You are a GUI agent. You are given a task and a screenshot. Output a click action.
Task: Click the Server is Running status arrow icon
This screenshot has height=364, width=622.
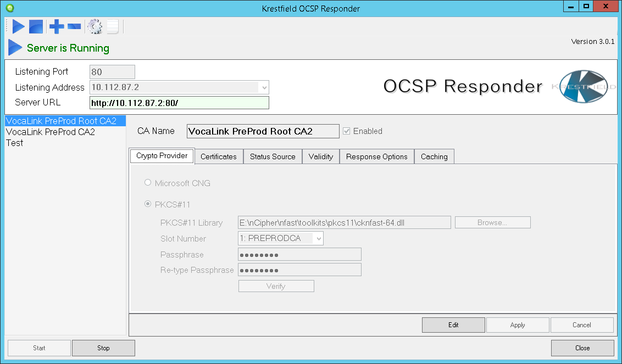pyautogui.click(x=15, y=47)
